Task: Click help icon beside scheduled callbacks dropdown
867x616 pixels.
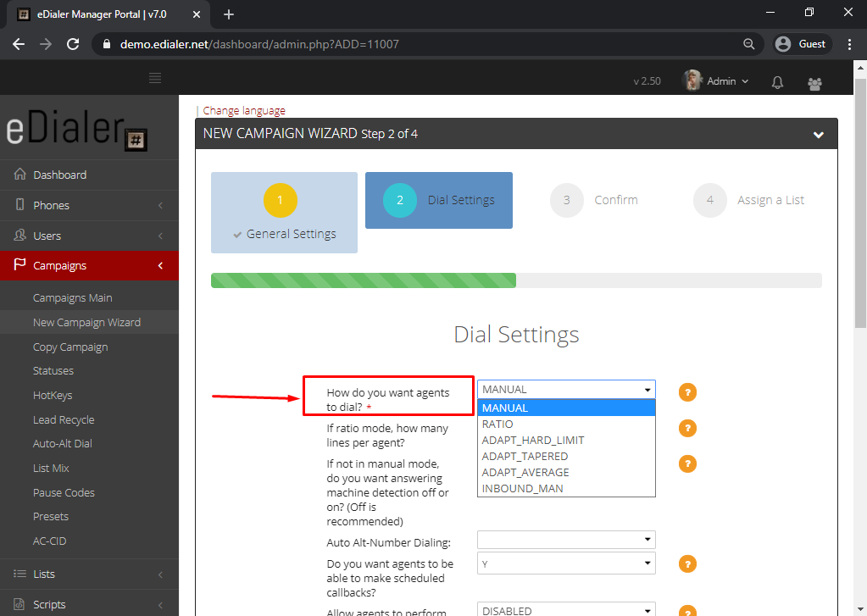Action: pos(687,565)
